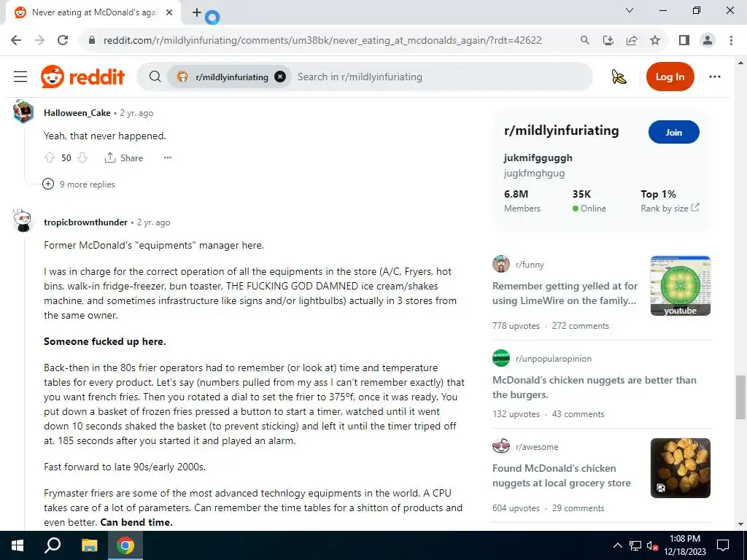Viewport: 747px width, 560px height.
Task: Bookmark this page with the star icon
Action: [655, 40]
